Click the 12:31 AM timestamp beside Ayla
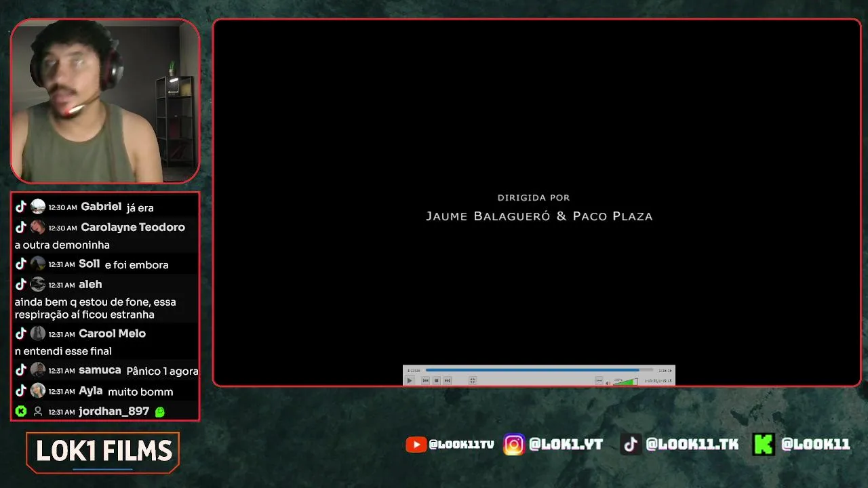The height and width of the screenshot is (488, 868). coord(62,391)
